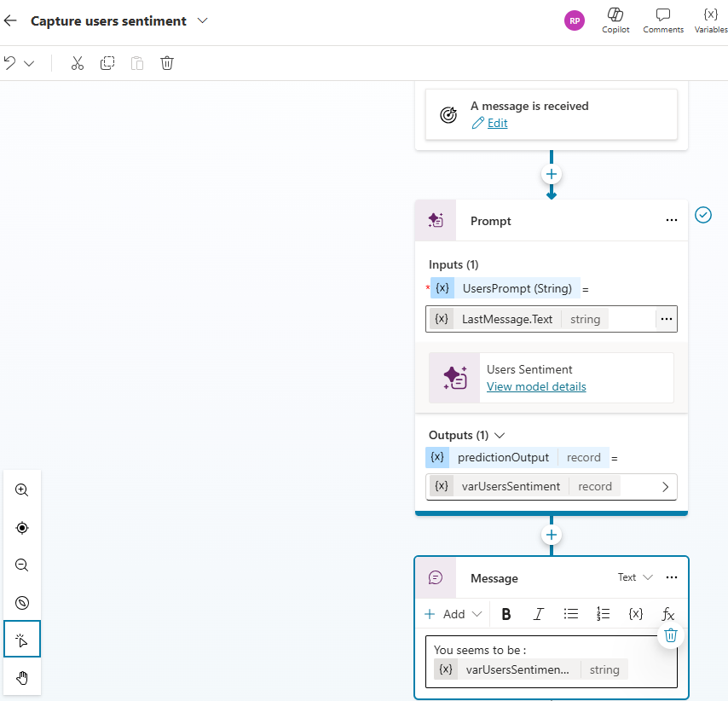
Task: Open the Variables panel
Action: coord(710,20)
